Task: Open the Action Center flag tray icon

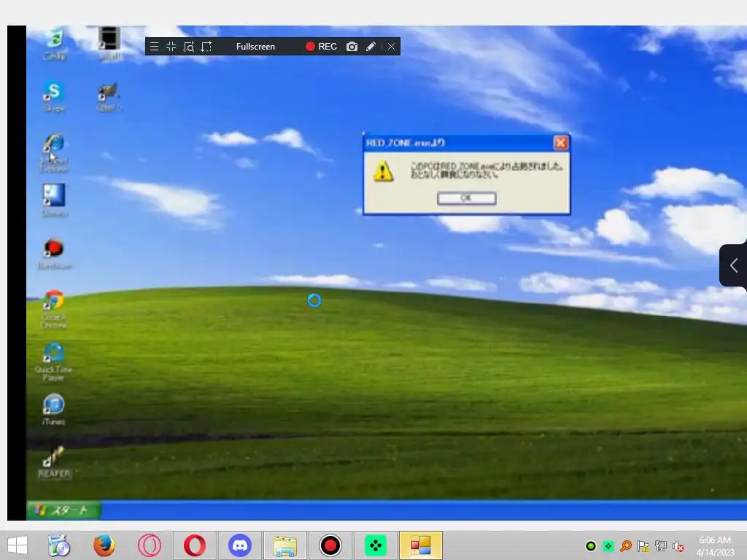Action: click(x=643, y=546)
